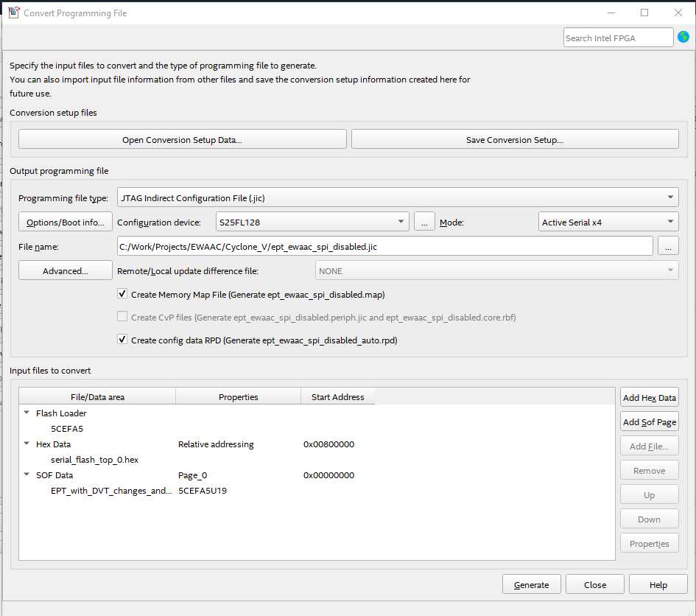The height and width of the screenshot is (616, 696).
Task: Select serial_flash_top_0.hex in the file list
Action: tap(94, 460)
